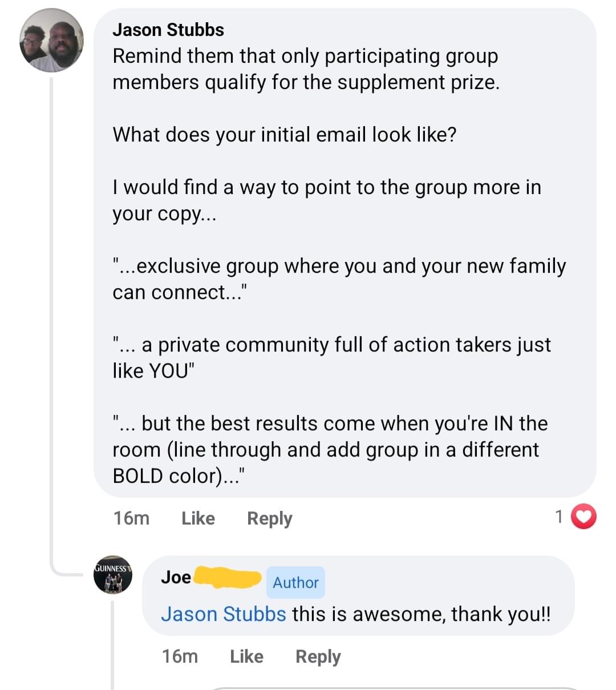Click the Author badge beside Joe

[295, 582]
